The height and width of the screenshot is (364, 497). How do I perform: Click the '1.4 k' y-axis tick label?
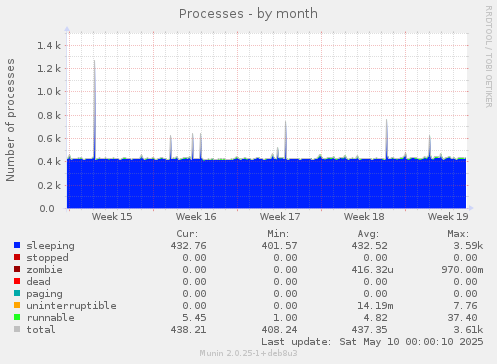49,45
